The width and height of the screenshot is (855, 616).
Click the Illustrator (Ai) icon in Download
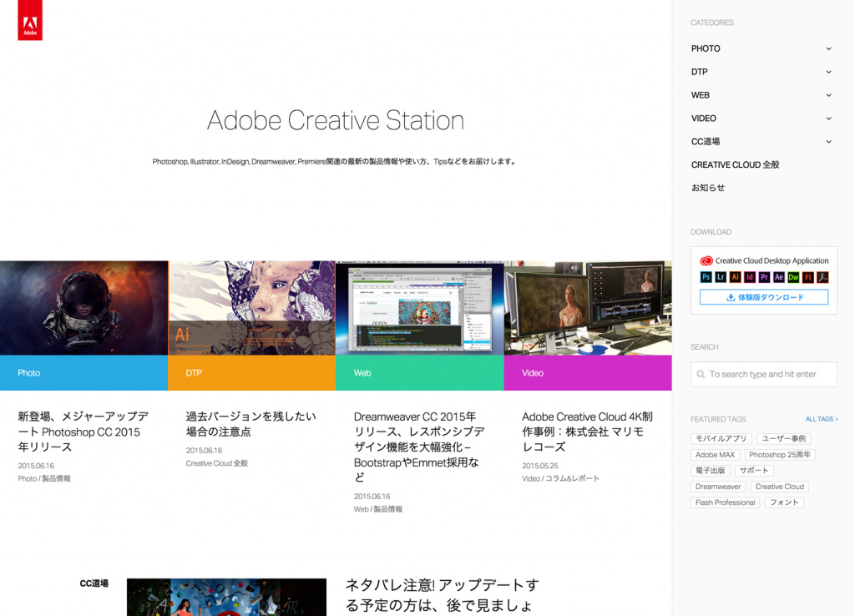(736, 277)
